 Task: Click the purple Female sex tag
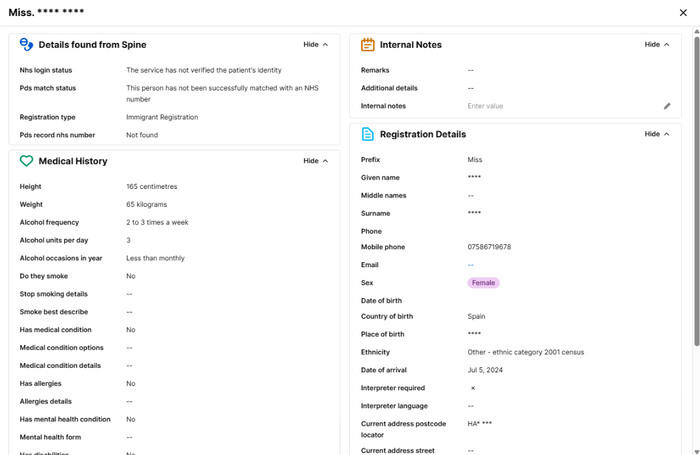pos(483,283)
